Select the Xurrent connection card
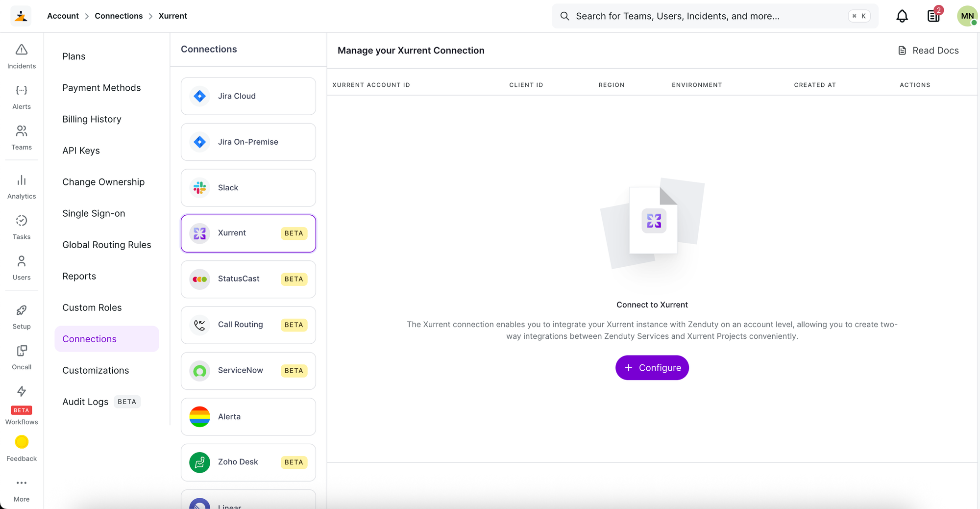 tap(248, 233)
